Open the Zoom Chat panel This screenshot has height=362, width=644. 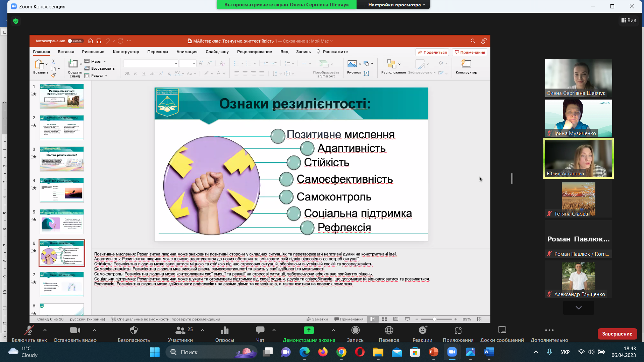(260, 330)
